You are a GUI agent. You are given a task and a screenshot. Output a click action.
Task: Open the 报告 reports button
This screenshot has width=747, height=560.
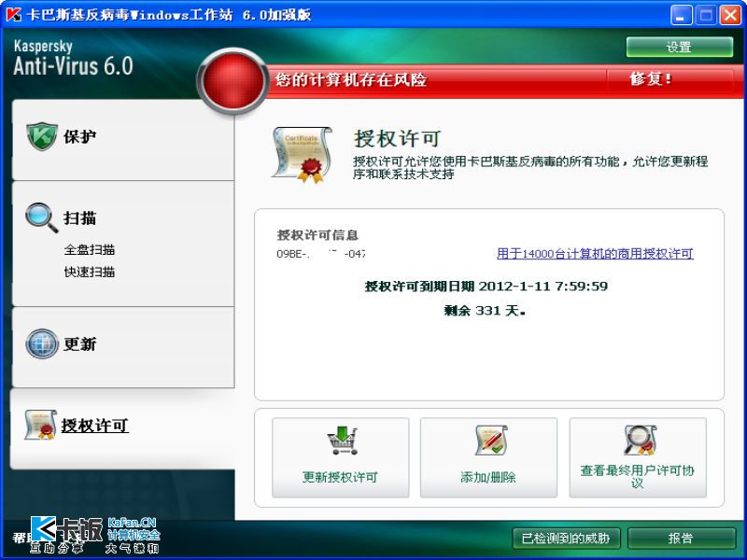click(682, 539)
